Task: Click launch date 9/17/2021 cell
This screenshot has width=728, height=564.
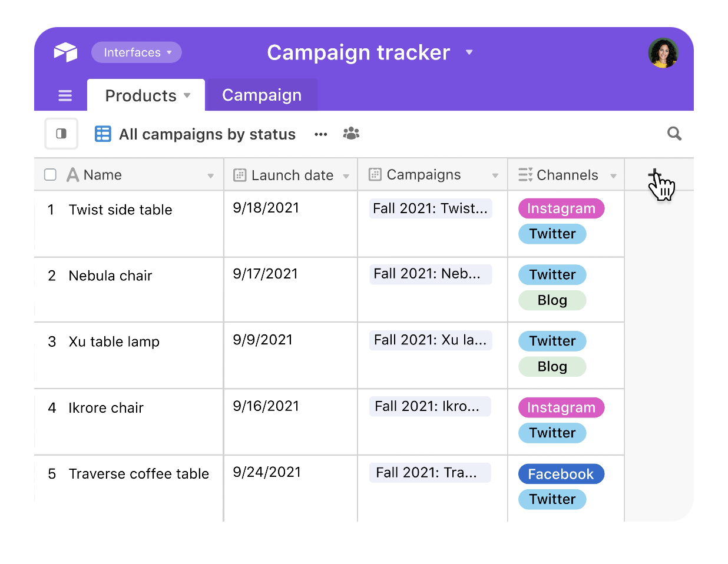Action: [291, 290]
